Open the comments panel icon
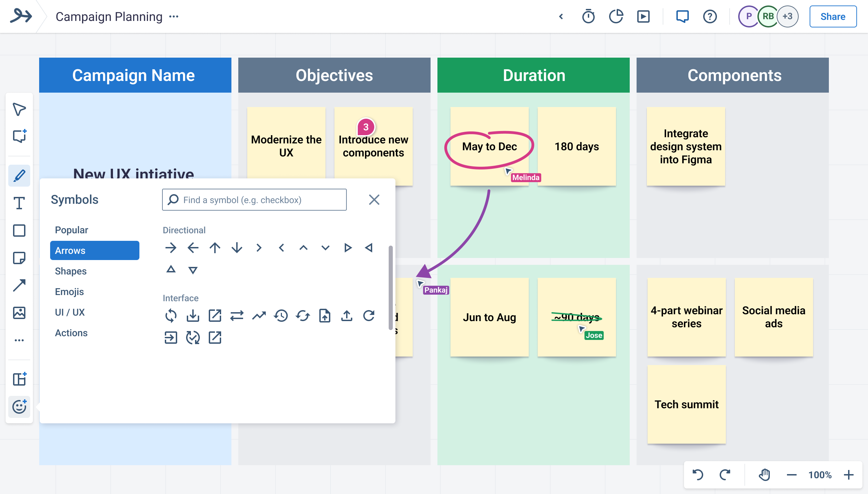 click(682, 16)
